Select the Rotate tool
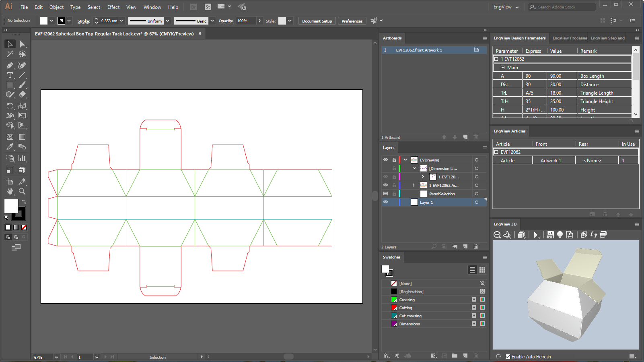644x362 pixels. coord(10,106)
